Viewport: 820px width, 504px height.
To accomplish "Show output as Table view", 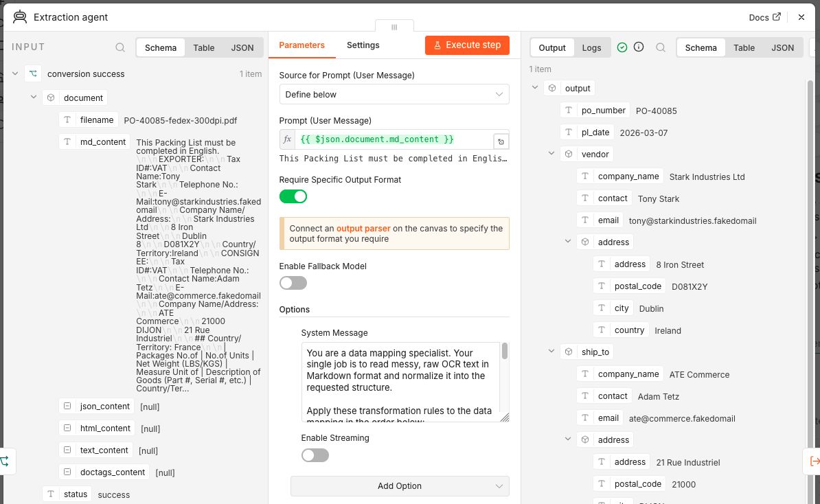I will pyautogui.click(x=744, y=47).
